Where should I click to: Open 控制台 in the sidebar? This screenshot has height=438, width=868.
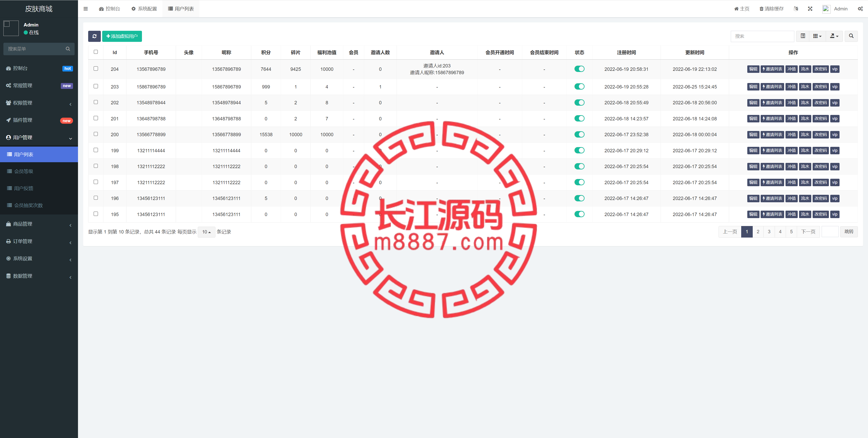coord(39,68)
